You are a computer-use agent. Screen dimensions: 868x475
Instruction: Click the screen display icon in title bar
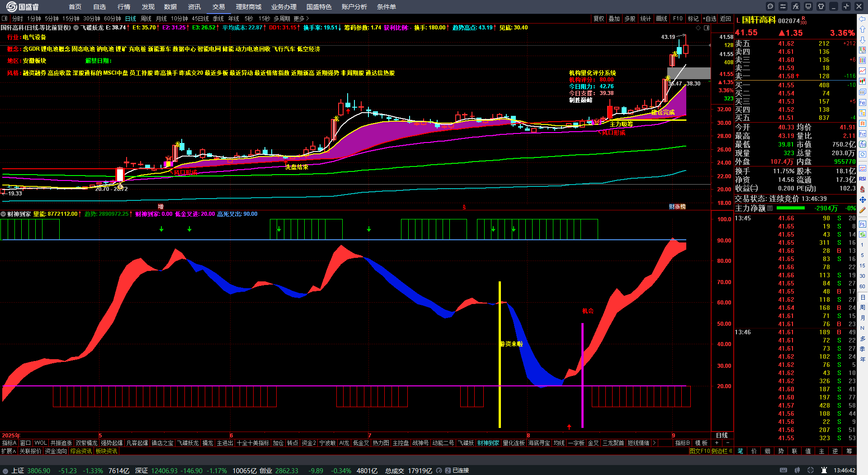[x=808, y=6]
